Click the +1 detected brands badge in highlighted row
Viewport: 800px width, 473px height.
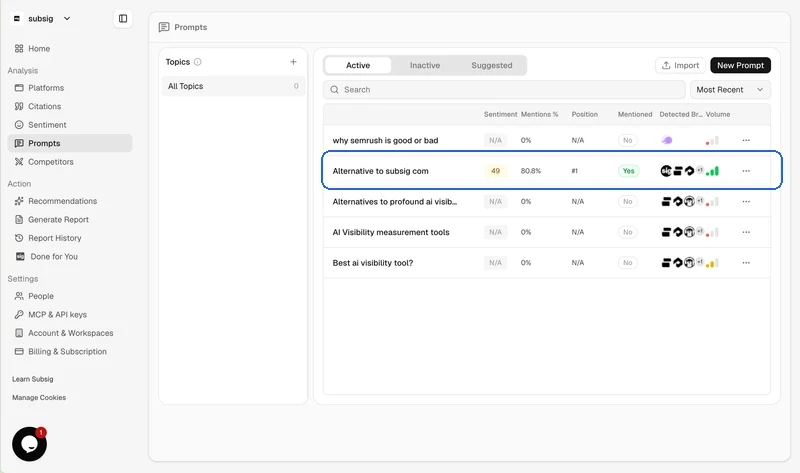click(x=700, y=170)
